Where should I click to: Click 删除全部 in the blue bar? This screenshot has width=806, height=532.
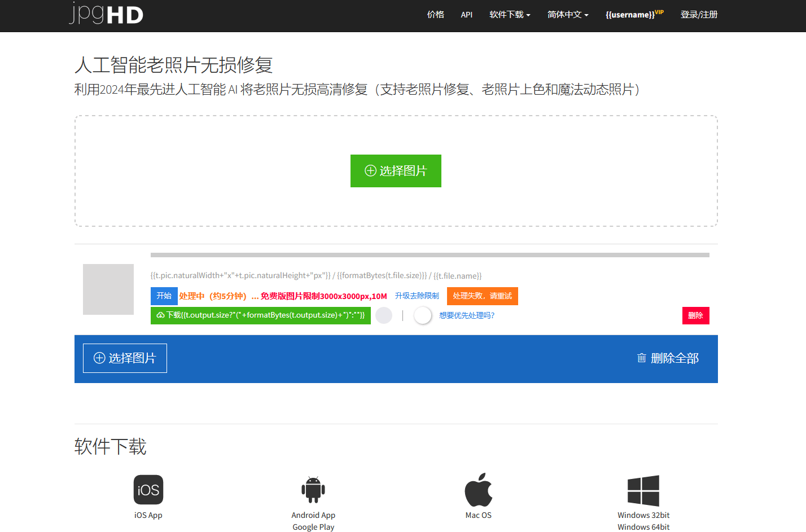pos(668,358)
